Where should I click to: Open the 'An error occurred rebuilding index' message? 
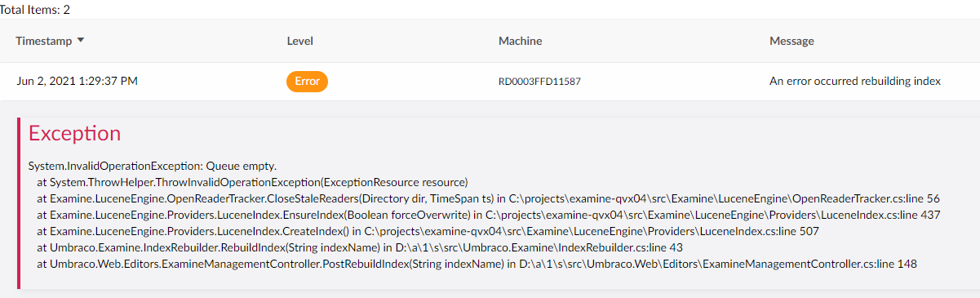coord(855,82)
